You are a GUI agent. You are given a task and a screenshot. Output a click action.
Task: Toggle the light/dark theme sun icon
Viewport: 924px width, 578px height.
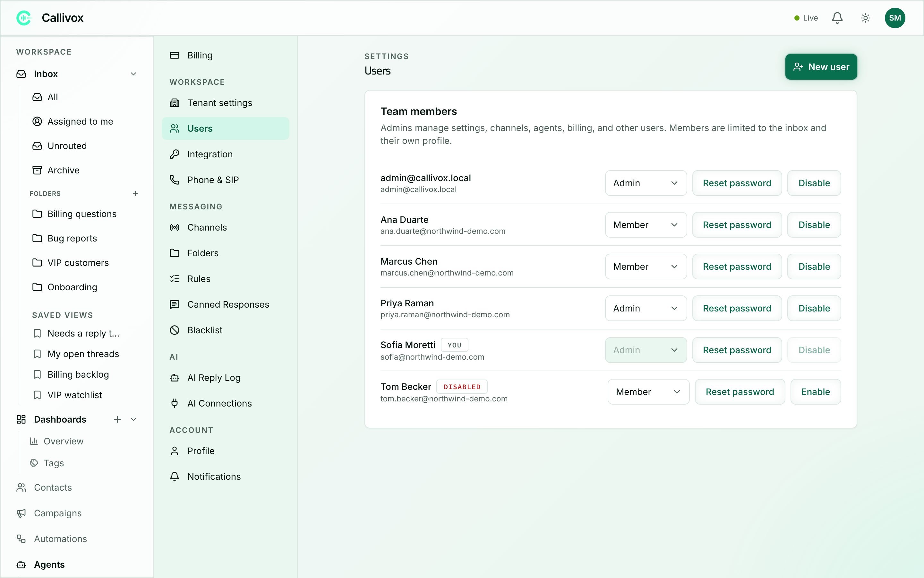(865, 18)
